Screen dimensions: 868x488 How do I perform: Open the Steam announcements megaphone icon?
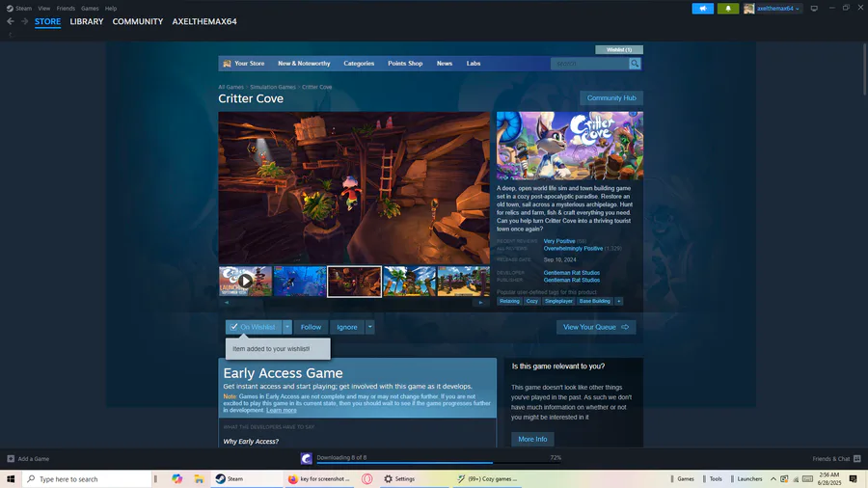point(702,9)
